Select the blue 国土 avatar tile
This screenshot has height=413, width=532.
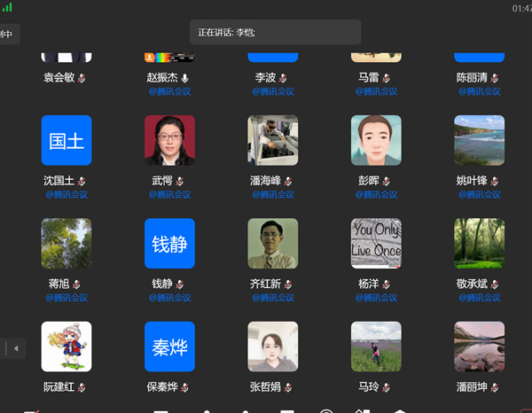[x=66, y=140]
